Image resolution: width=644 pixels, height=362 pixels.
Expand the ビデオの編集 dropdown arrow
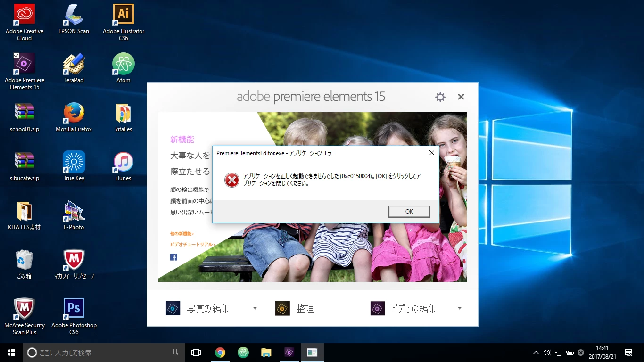[460, 308]
